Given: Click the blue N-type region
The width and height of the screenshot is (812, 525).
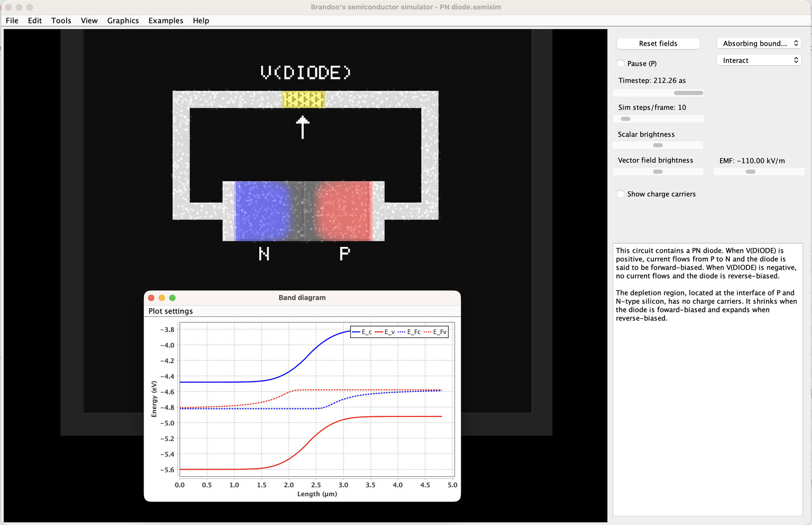Looking at the screenshot, I should click(x=263, y=211).
